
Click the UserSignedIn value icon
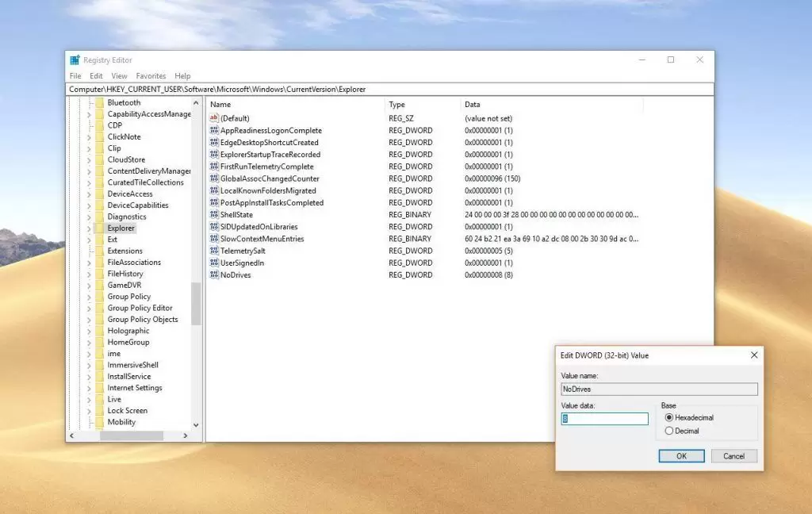214,263
